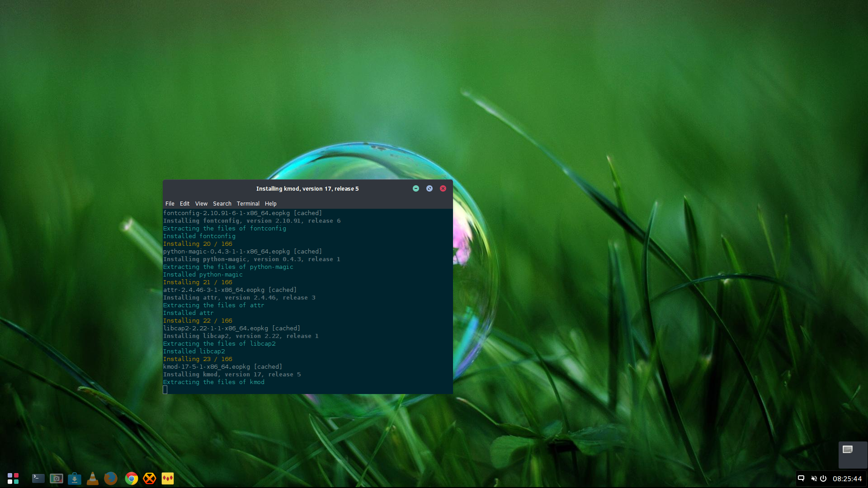Click the line 'Installing 22 / 166'
The width and height of the screenshot is (868, 488).
click(198, 321)
